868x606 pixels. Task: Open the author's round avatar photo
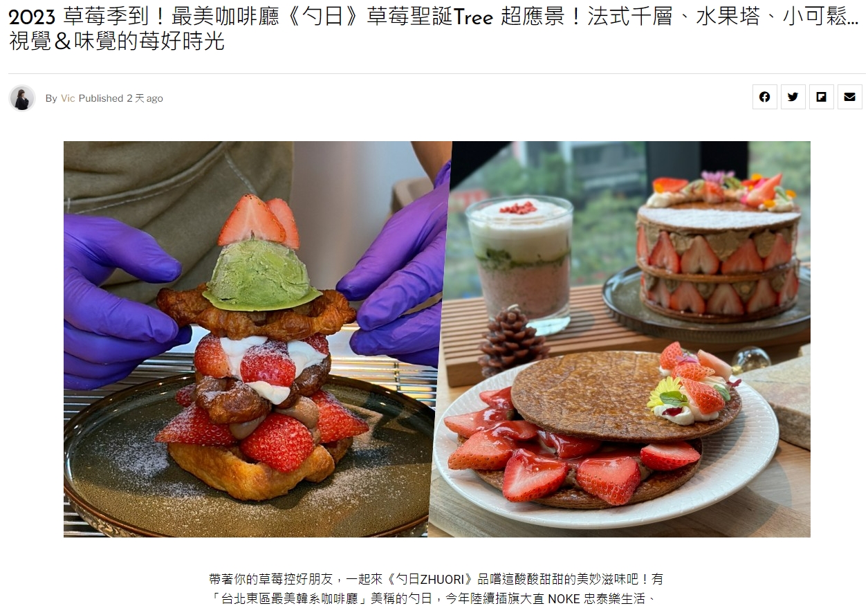point(22,98)
